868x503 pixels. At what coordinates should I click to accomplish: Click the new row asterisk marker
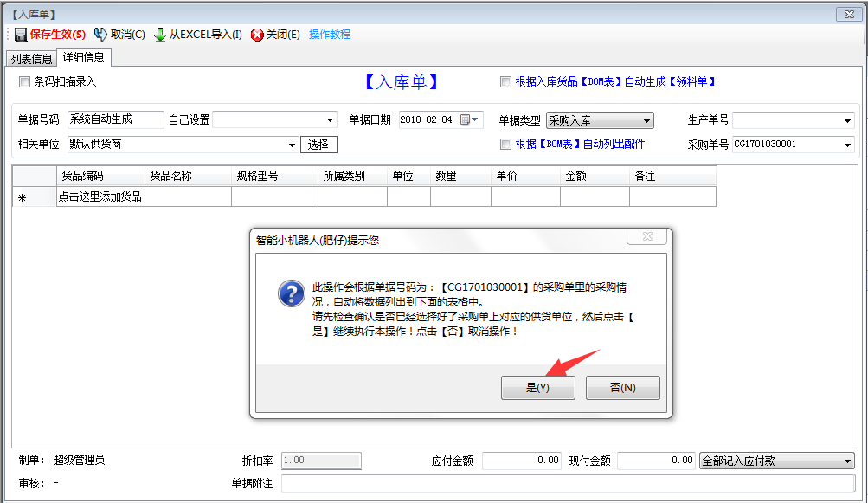click(x=23, y=198)
